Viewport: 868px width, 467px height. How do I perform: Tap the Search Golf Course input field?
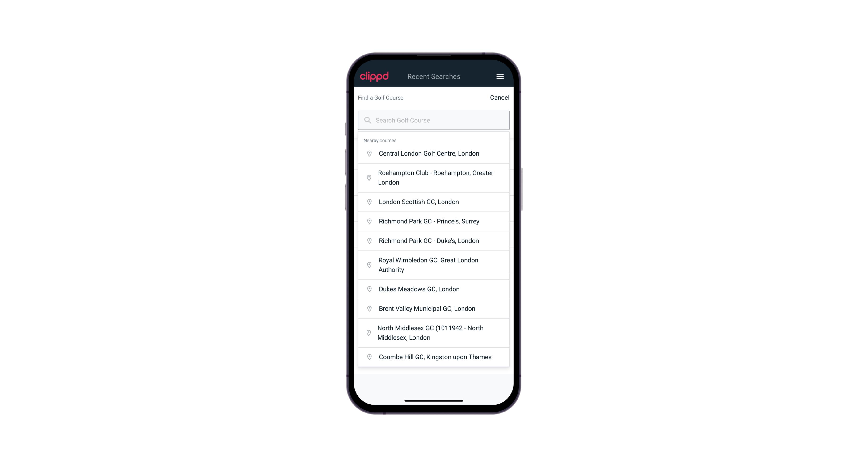point(434,120)
